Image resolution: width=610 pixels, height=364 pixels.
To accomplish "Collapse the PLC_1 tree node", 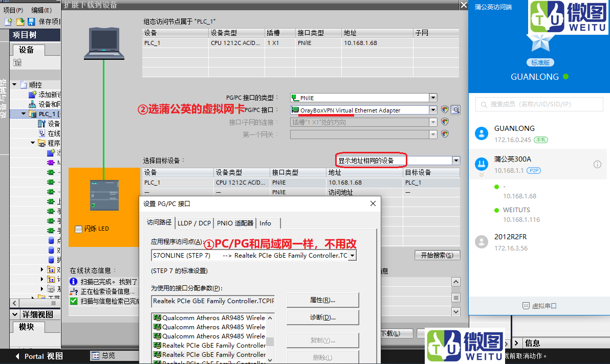I will (x=24, y=114).
